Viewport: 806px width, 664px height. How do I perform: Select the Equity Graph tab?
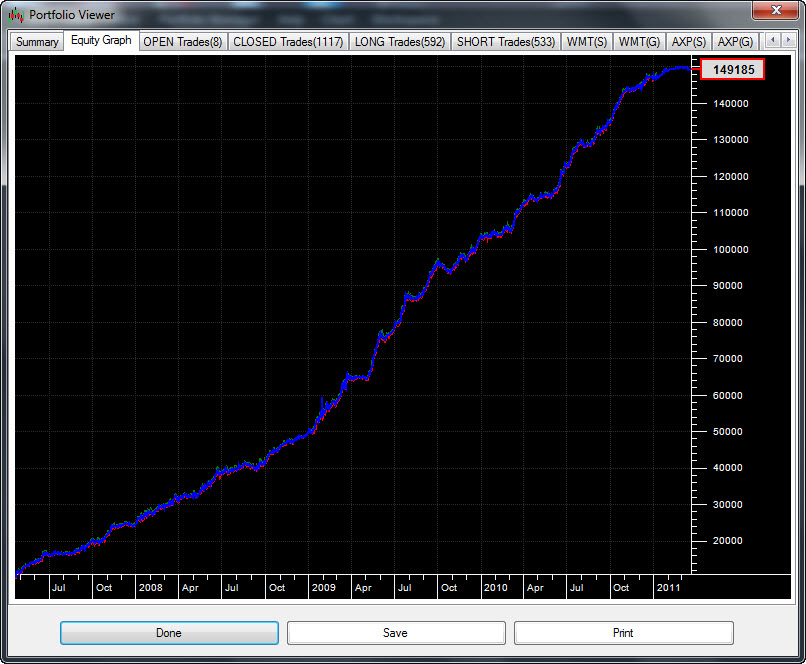[x=101, y=40]
